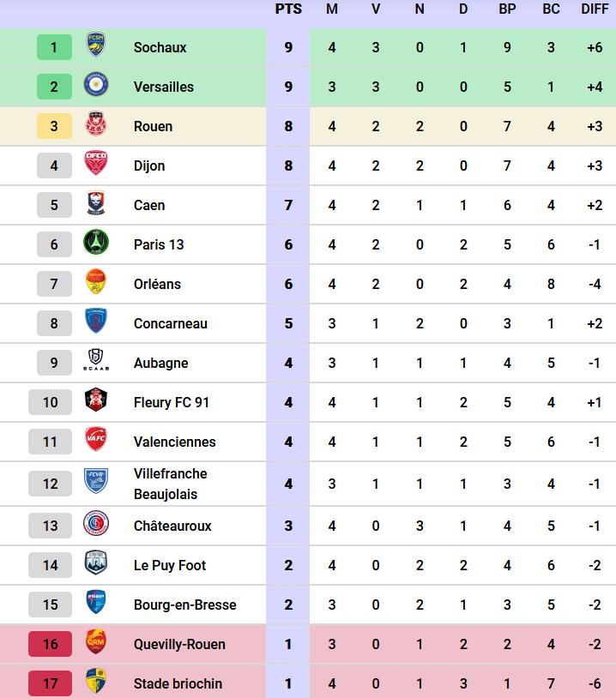Open the Châteauroux team name link
The height and width of the screenshot is (698, 616).
(x=172, y=526)
